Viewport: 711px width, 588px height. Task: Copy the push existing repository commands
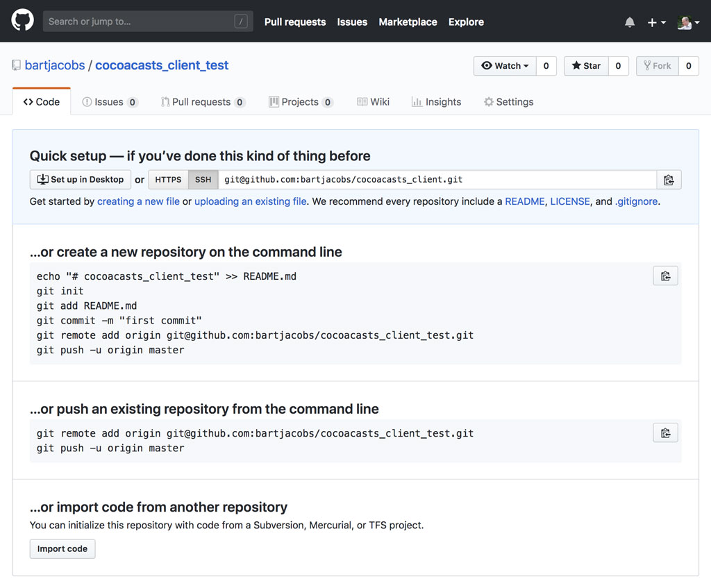(665, 433)
